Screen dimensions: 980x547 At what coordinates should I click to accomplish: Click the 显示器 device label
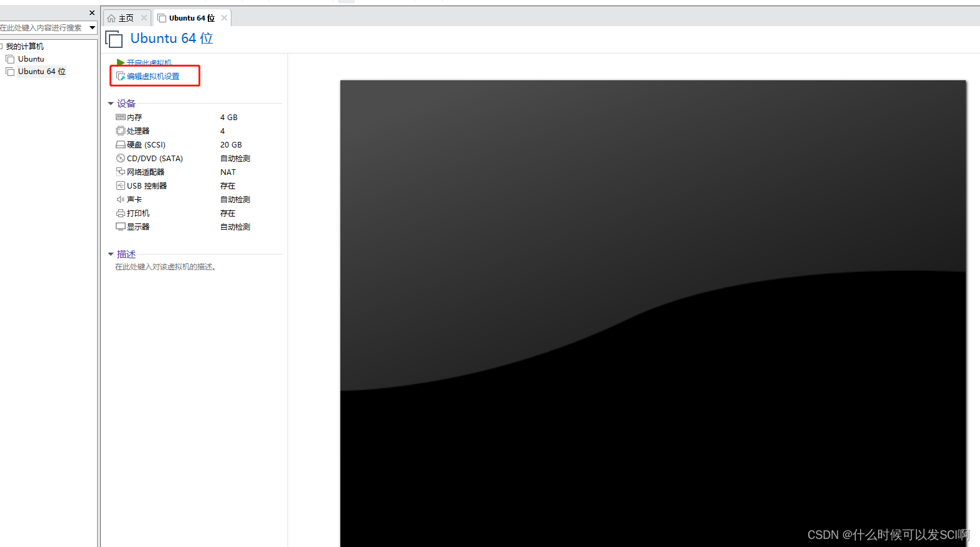point(138,227)
